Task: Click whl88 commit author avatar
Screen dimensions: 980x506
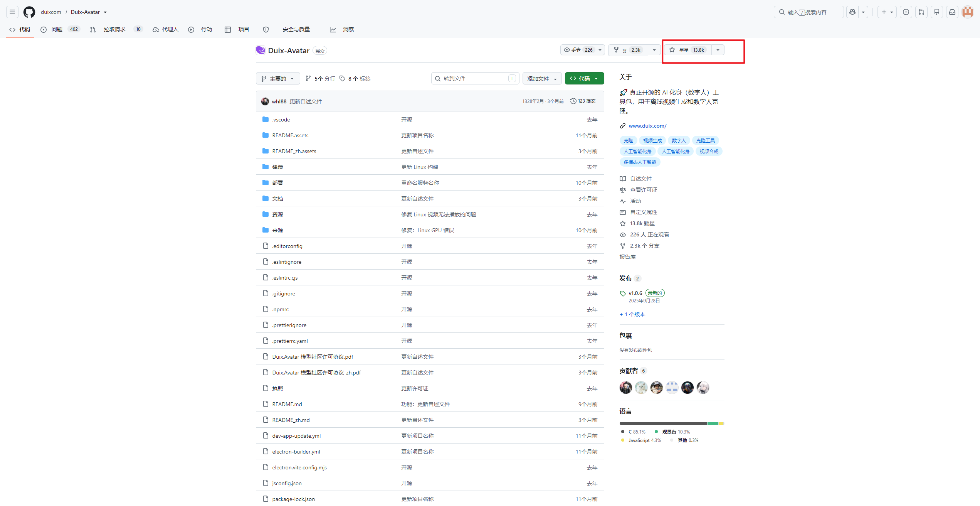Action: click(265, 101)
